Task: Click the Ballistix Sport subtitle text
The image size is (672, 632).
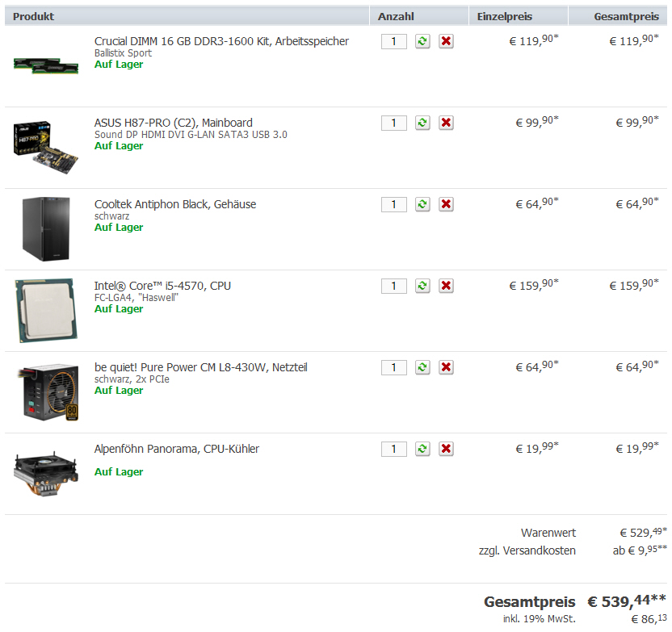Action: coord(123,53)
